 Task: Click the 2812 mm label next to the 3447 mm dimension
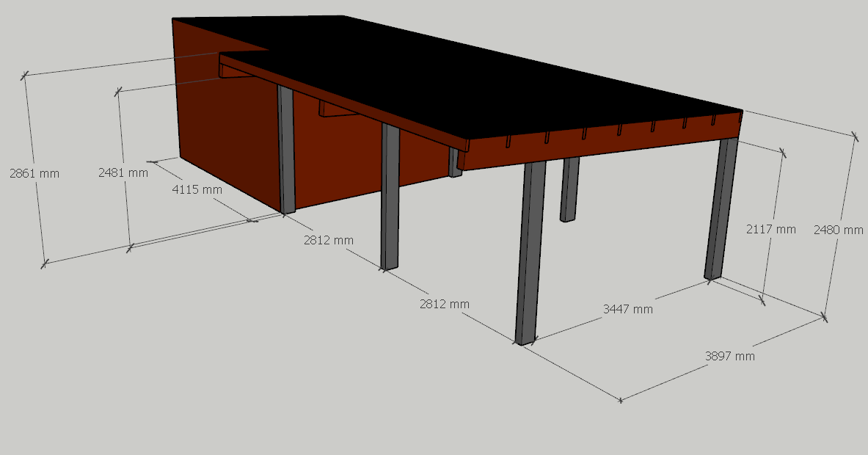click(445, 304)
